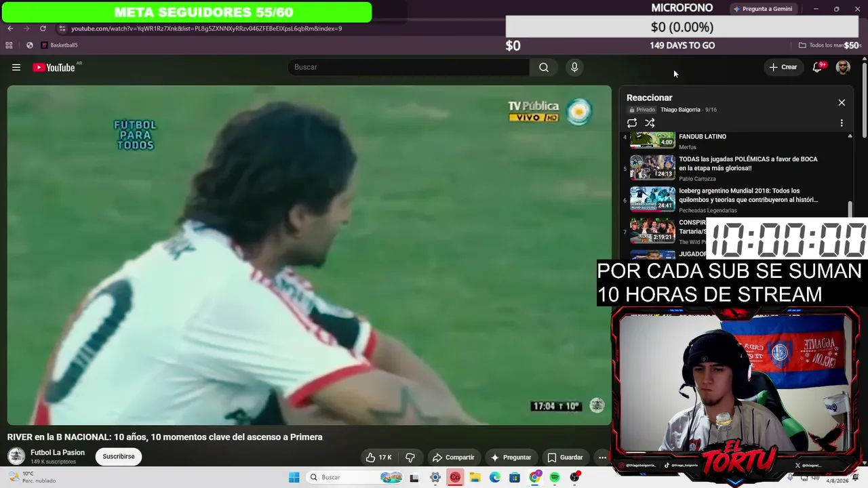Click the Privado playlist privacy badge
868x488 pixels.
click(642, 110)
